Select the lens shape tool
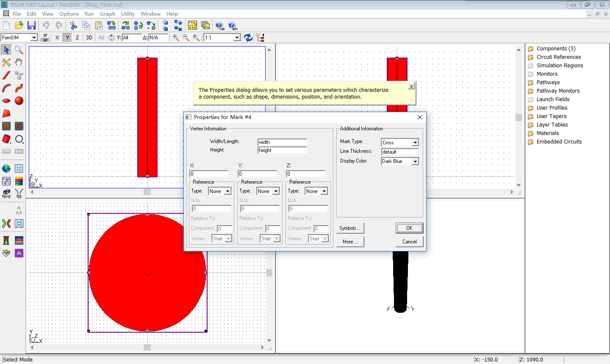The height and width of the screenshot is (364, 610). [x=6, y=101]
